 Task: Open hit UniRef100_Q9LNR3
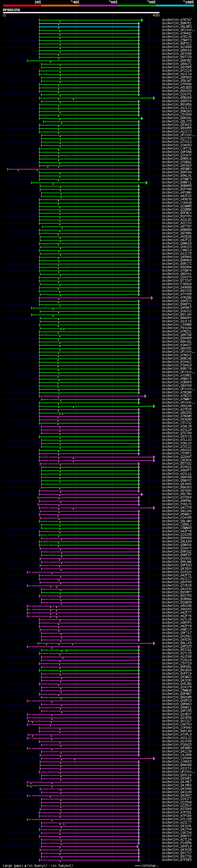point(177,26)
